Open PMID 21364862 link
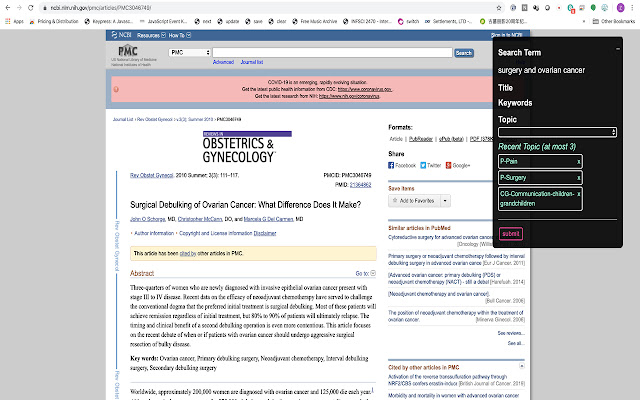Screen dimensions: 640x400 coord(360,185)
